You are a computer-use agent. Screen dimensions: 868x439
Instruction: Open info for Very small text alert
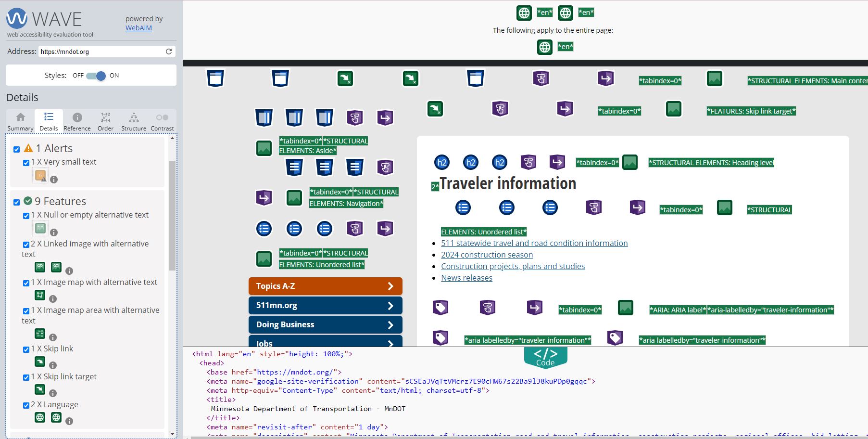pyautogui.click(x=54, y=180)
